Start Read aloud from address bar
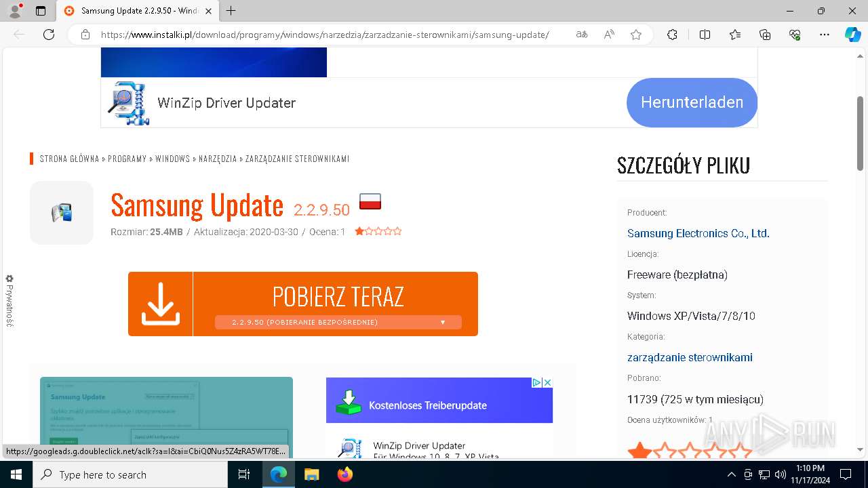Viewport: 868px width, 488px height. pyautogui.click(x=609, y=35)
